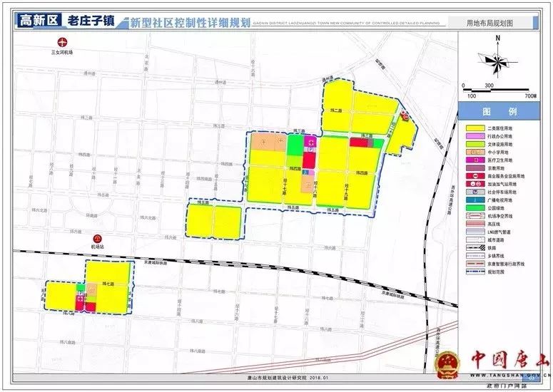Click the red airport station icon
The height and width of the screenshot is (392, 553).
click(98, 238)
